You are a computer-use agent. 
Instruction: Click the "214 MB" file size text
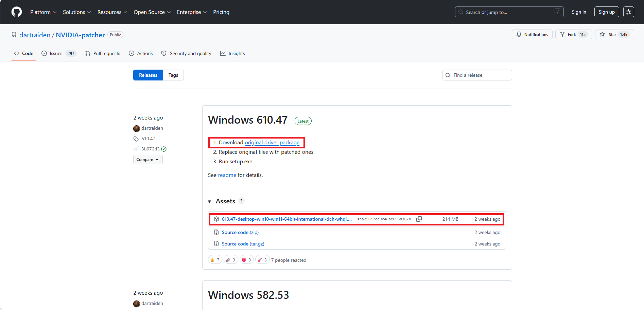(450, 219)
